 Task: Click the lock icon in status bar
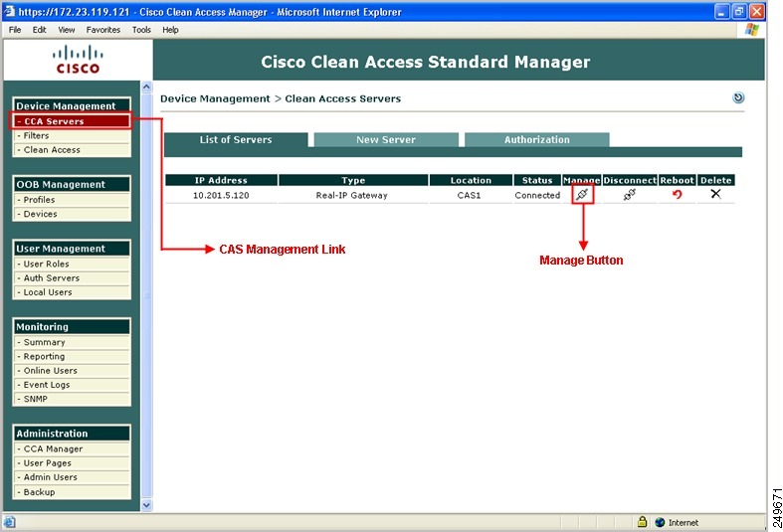tap(642, 522)
